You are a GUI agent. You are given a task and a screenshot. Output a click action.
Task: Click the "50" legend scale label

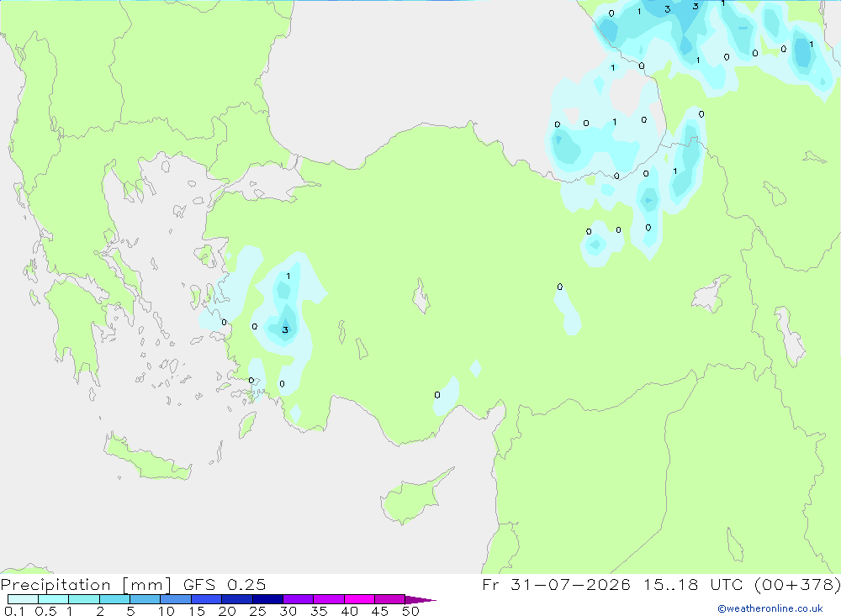[410, 611]
